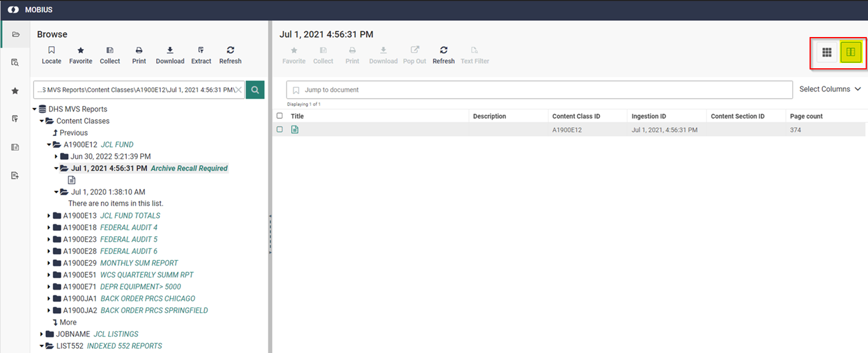Open the Favorites star sidebar icon

point(16,91)
